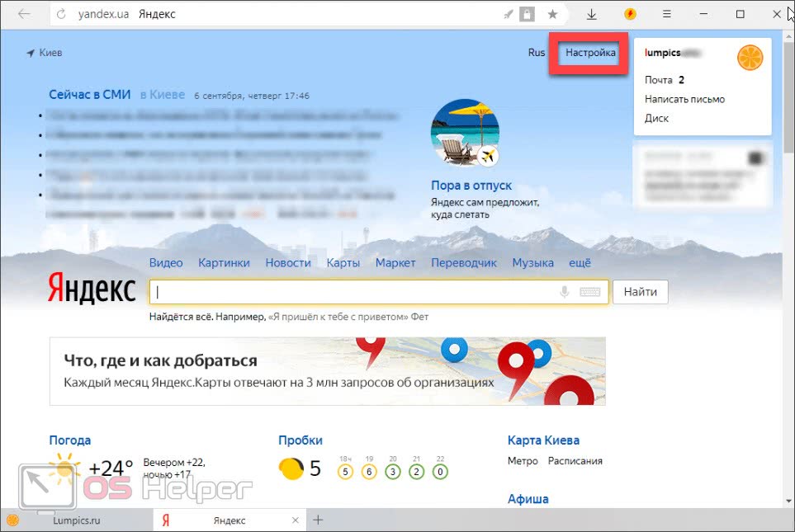795x532 pixels.
Task: Expand the ещё more-services menu
Action: (x=580, y=263)
